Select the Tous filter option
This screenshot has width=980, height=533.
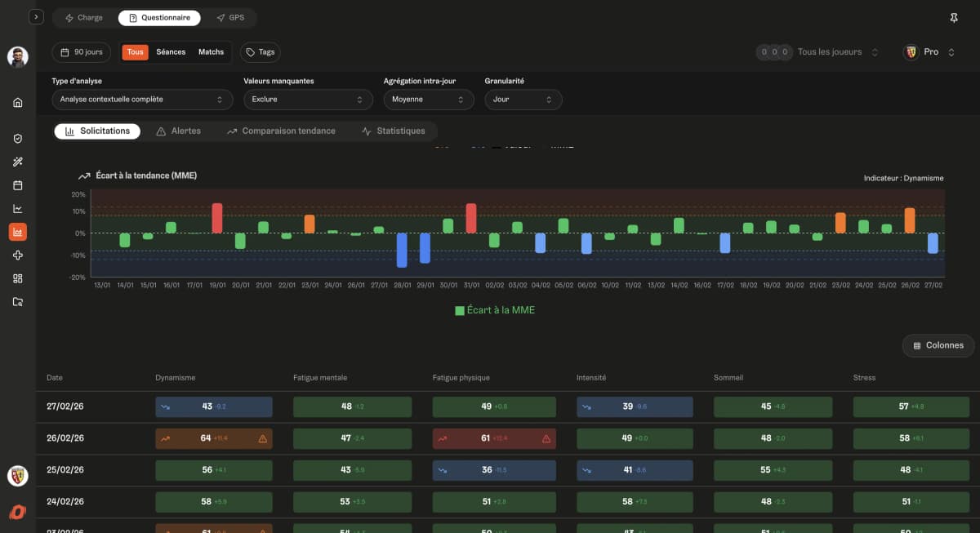(136, 52)
